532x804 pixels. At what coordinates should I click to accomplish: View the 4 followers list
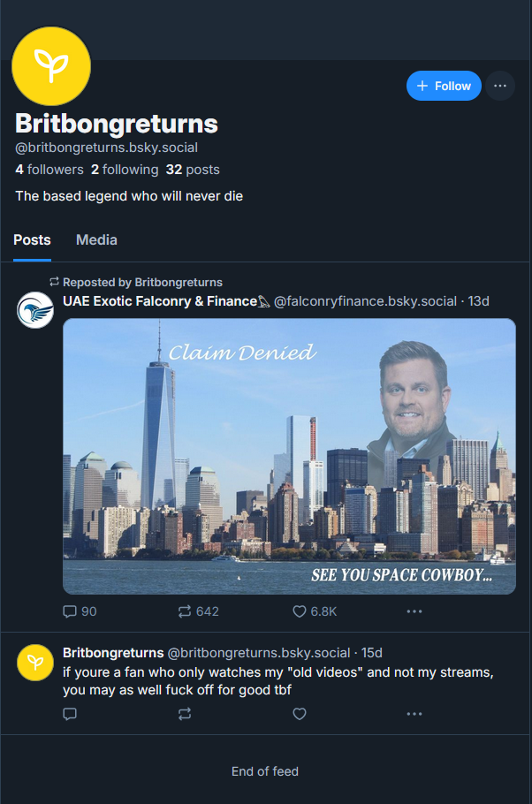[49, 169]
